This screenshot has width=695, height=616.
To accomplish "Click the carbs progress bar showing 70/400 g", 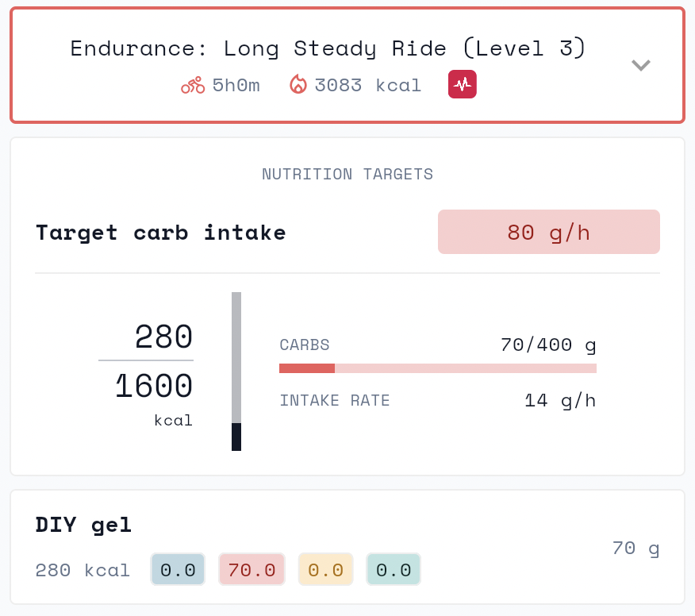I will [437, 368].
